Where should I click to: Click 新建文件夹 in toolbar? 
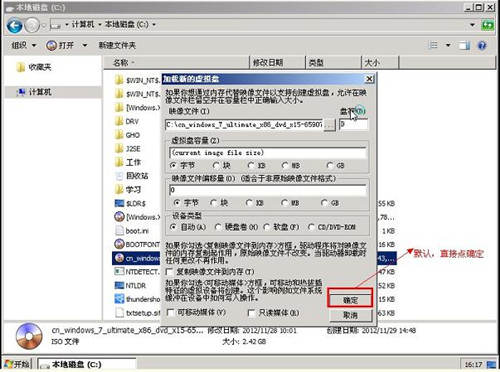tap(117, 45)
